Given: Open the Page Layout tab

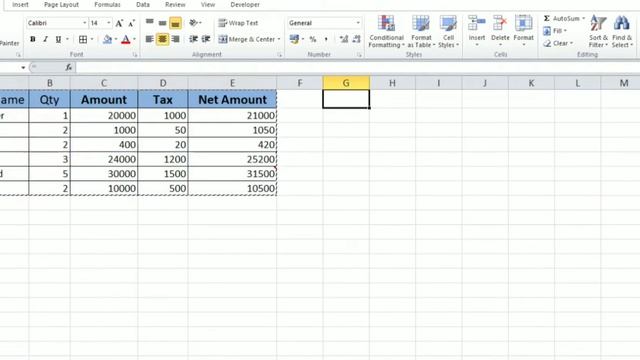Looking at the screenshot, I should [x=61, y=5].
